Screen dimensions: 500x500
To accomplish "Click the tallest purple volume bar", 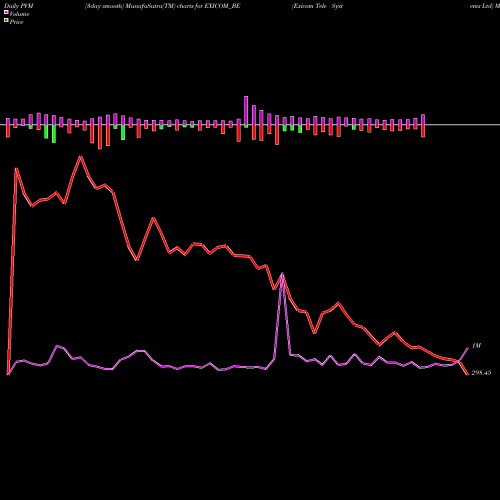I will coord(246,111).
